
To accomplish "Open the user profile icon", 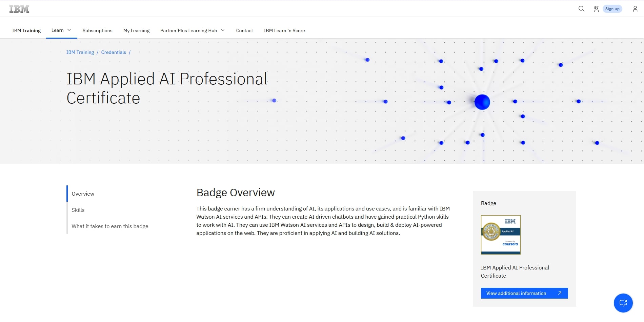I will coord(635,9).
